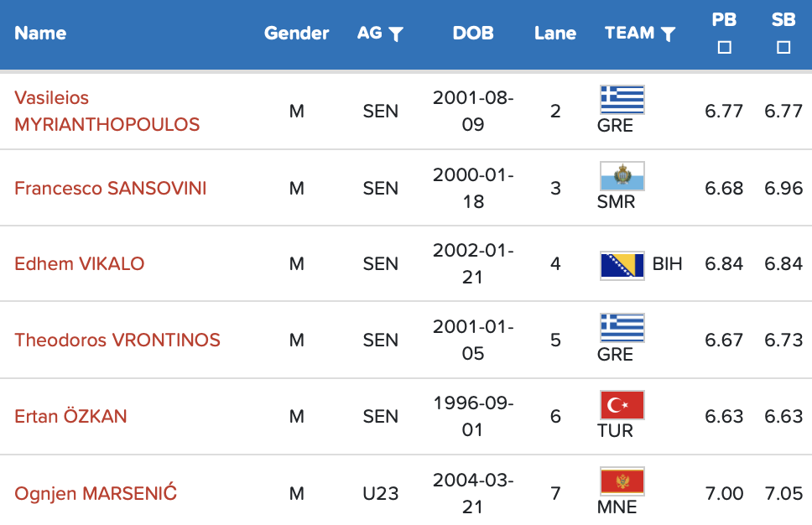
Task: Sort by the Name column header
Action: tap(40, 34)
